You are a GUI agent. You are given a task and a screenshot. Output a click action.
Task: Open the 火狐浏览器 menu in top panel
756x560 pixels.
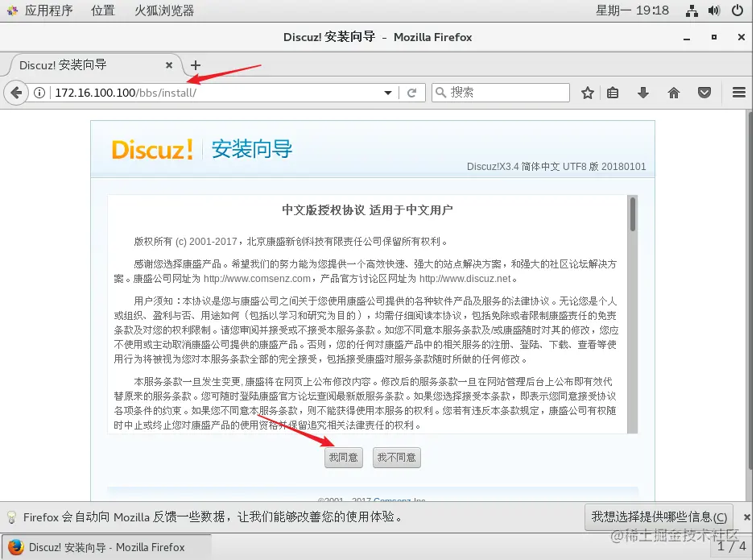[x=164, y=10]
